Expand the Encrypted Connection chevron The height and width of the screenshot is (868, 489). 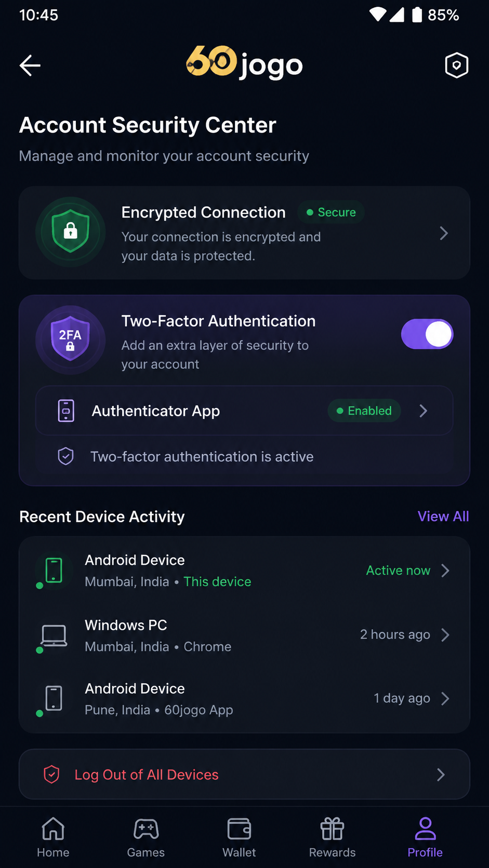pyautogui.click(x=444, y=233)
